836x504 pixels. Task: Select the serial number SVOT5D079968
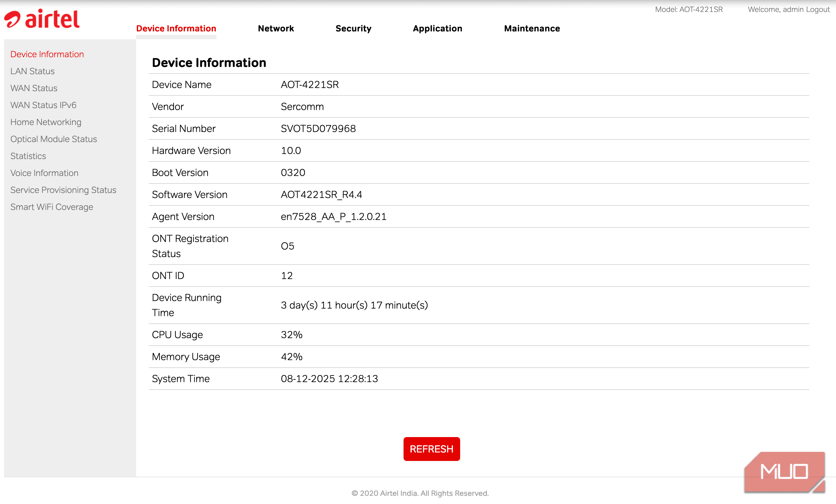pos(318,129)
